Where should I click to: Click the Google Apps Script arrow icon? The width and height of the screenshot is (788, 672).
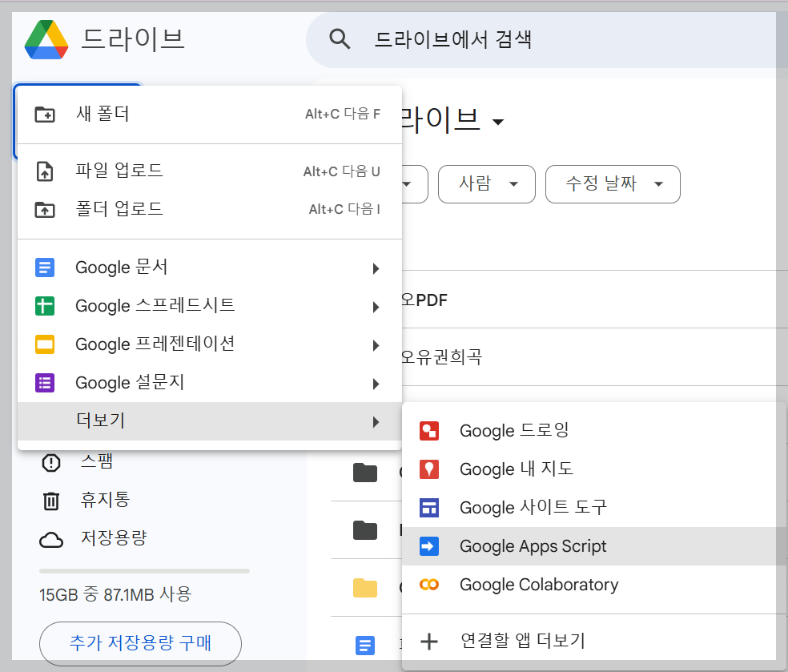pos(429,546)
